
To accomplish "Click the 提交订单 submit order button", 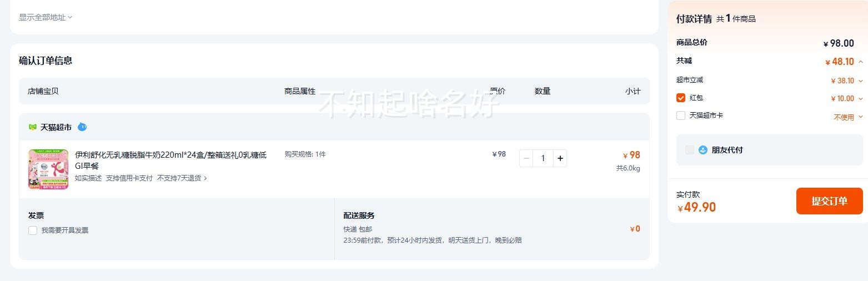I will (x=829, y=201).
